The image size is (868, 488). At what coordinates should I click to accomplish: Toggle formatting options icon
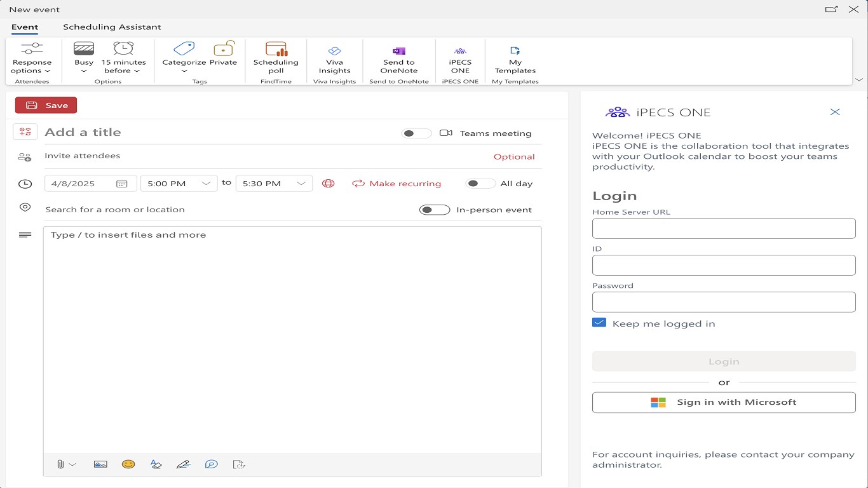pyautogui.click(x=156, y=464)
